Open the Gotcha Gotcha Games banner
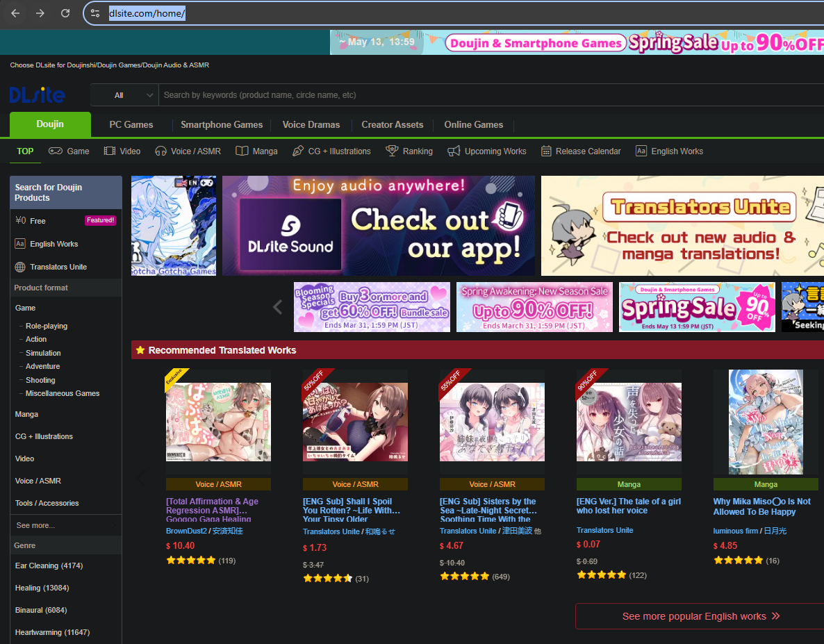The height and width of the screenshot is (644, 824). tap(174, 226)
